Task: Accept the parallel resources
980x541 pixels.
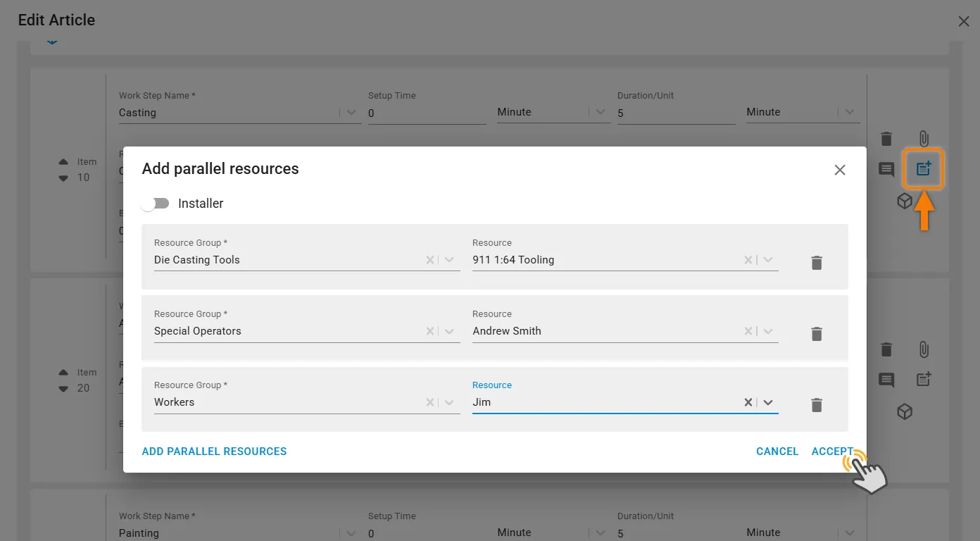Action: (832, 452)
